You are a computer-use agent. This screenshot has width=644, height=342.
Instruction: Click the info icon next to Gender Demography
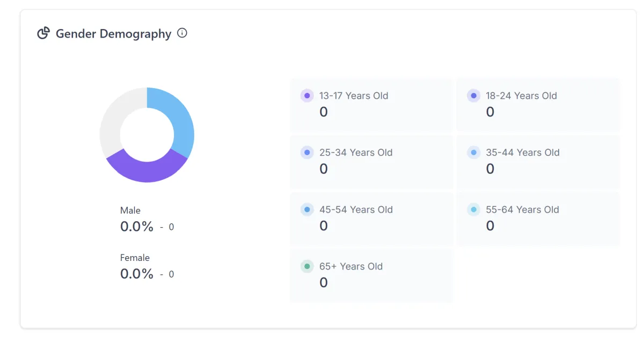182,33
